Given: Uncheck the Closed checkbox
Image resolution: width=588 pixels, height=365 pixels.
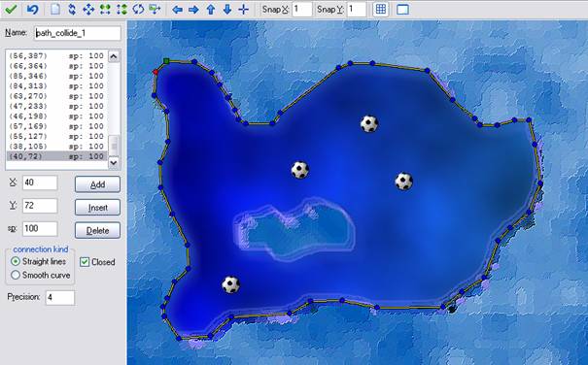Looking at the screenshot, I should [85, 261].
